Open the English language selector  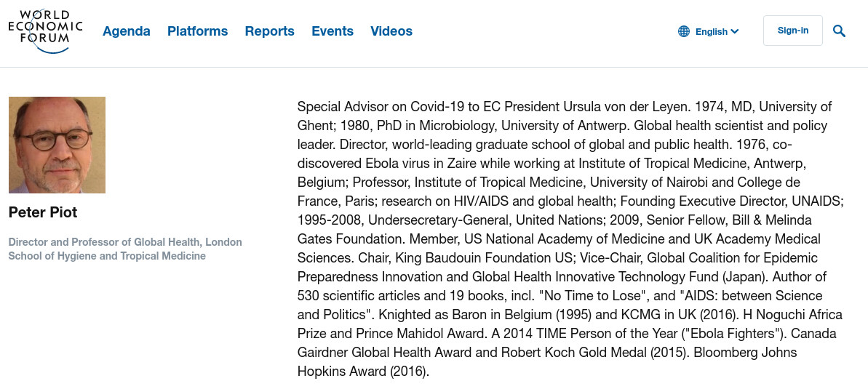tap(711, 31)
